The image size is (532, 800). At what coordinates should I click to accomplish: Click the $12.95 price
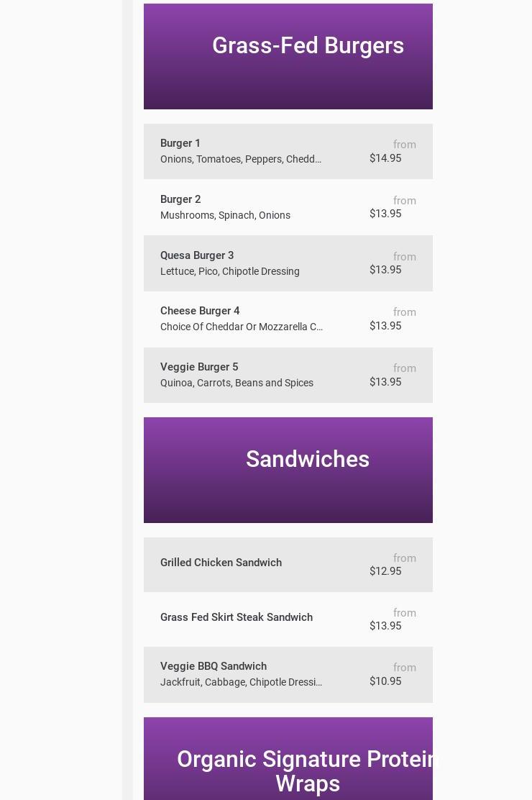(x=385, y=571)
